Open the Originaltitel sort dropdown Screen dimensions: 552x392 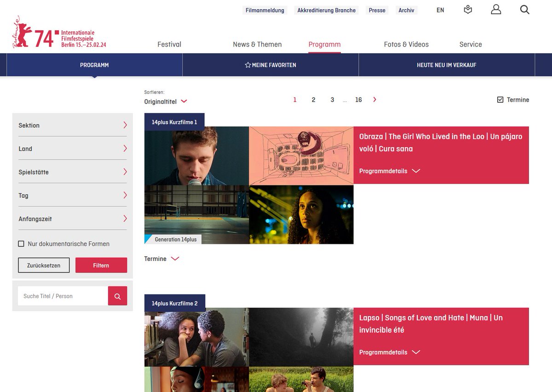[166, 102]
